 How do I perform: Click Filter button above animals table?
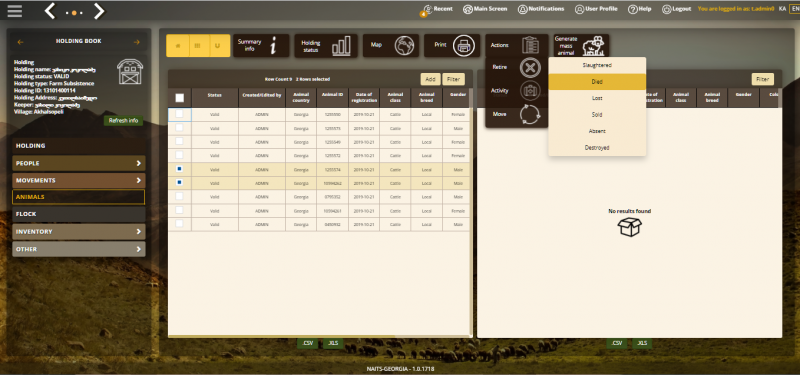(454, 79)
